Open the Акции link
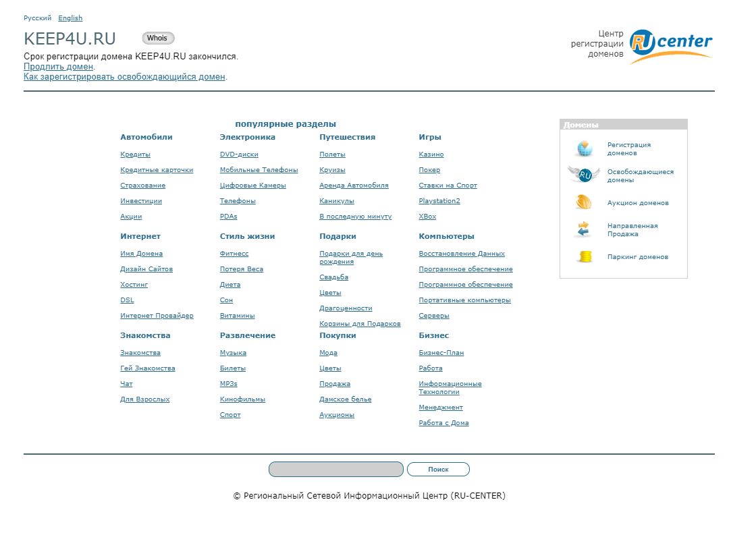 [x=131, y=217]
